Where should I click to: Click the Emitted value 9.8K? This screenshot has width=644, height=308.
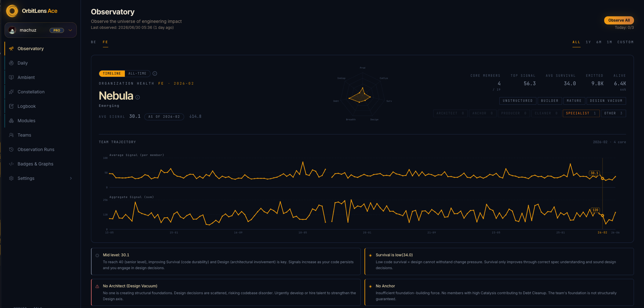point(597,84)
